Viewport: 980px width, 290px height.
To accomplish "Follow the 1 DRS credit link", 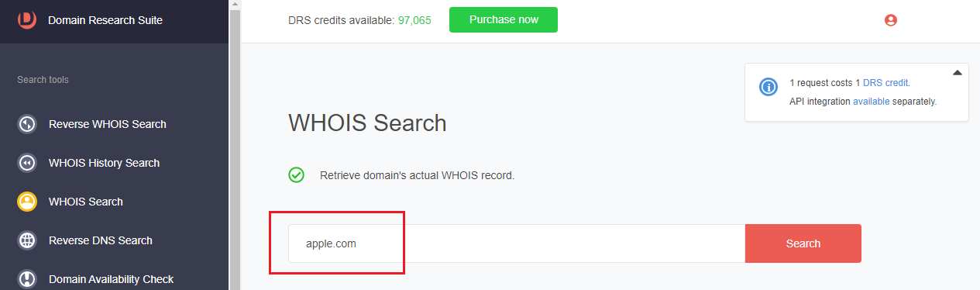I will pos(882,82).
